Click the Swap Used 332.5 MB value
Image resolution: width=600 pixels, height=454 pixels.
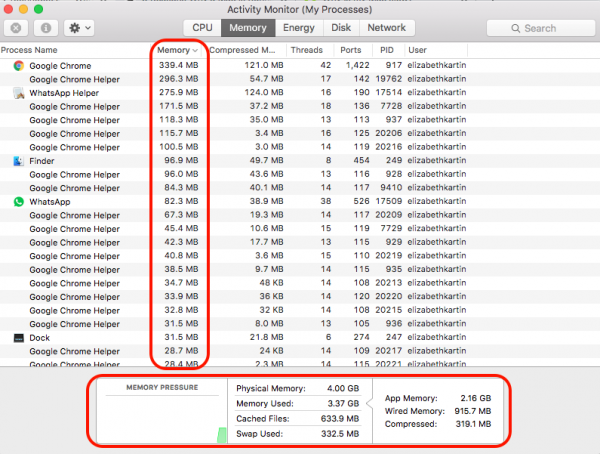[340, 434]
